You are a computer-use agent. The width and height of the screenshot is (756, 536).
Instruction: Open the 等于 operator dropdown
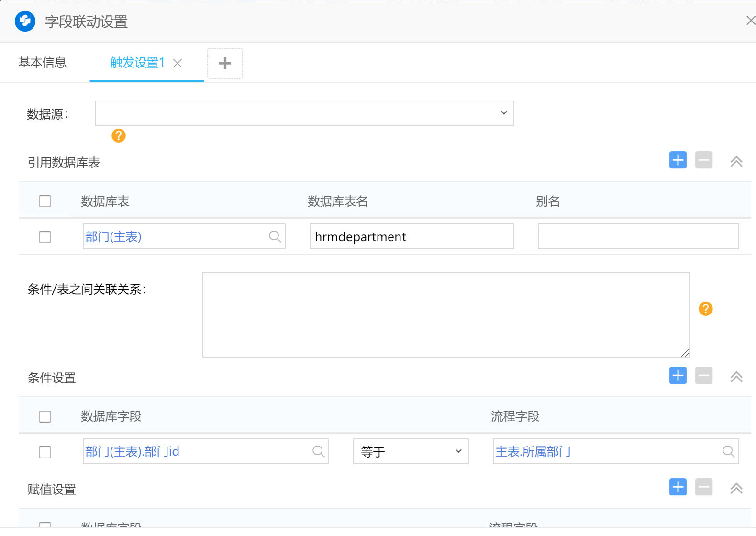click(411, 451)
